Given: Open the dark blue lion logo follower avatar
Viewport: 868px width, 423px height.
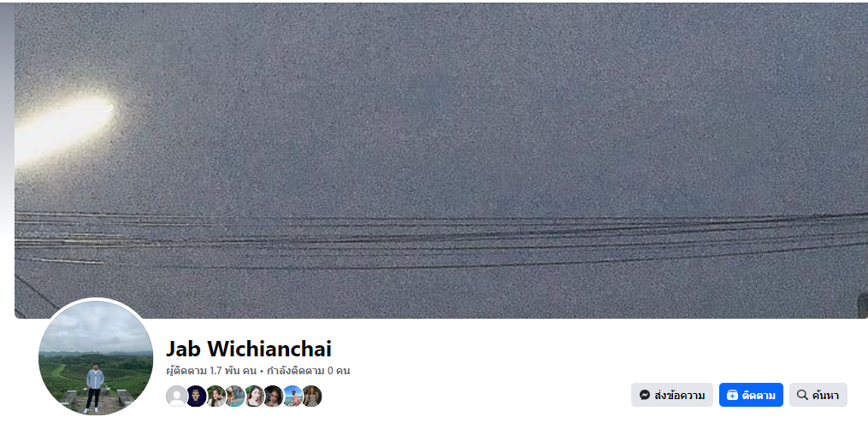Looking at the screenshot, I should (196, 396).
